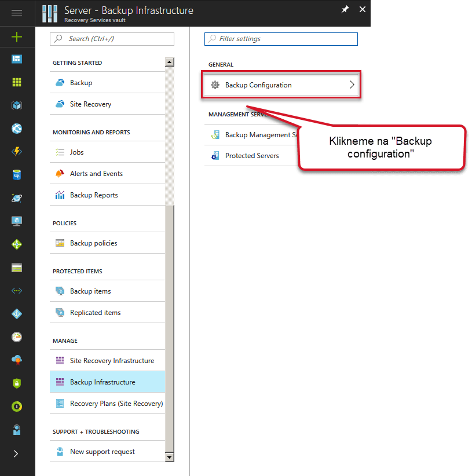
Task: Click Backup Reports chart icon
Action: tap(60, 195)
